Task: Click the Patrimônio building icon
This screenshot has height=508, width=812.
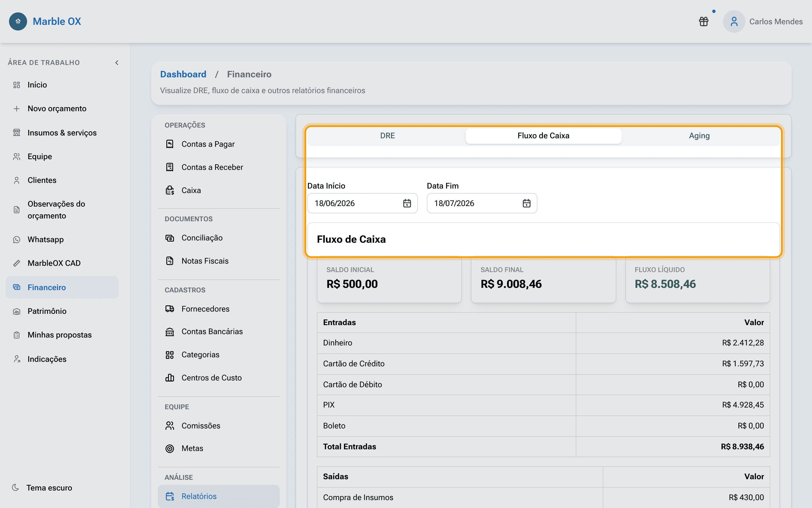Action: point(16,312)
